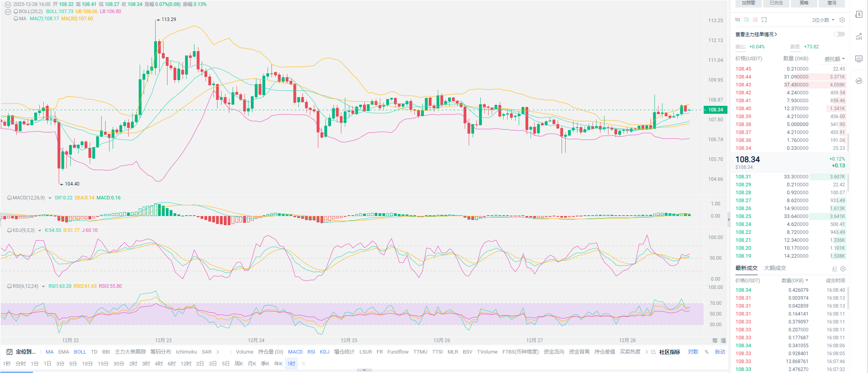Click calendar icon next to 定位到
868x373 pixels.
pyautogui.click(x=9, y=352)
